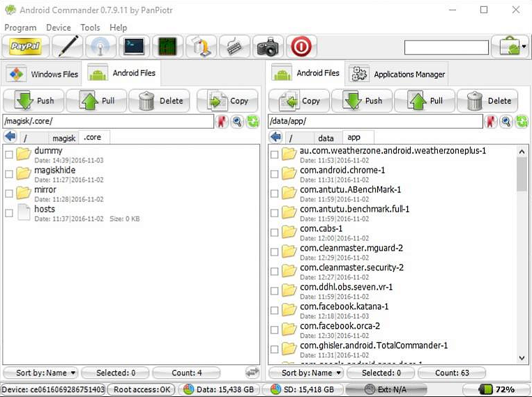Viewport: 532px width, 397px height.
Task: Click the right panel Pull button
Action: pos(425,101)
